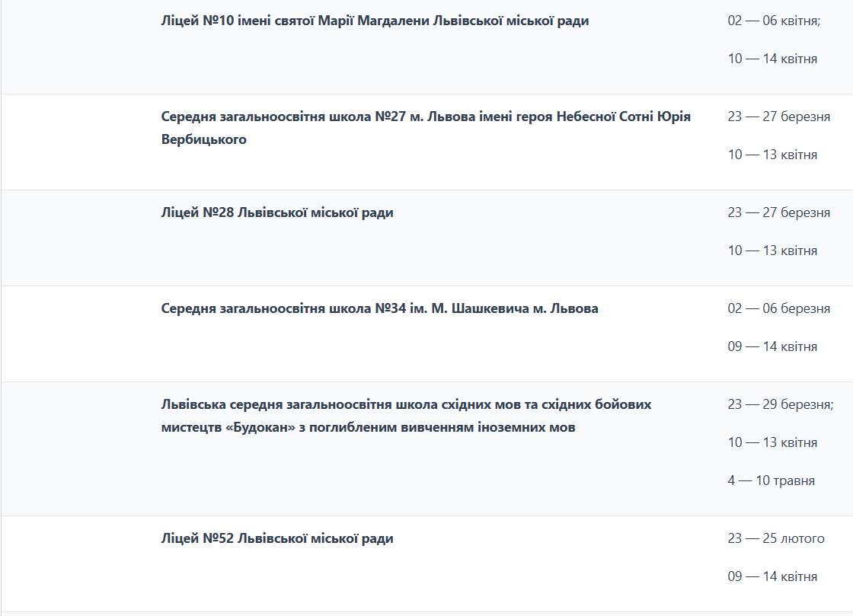Select the школа №27 Юрія Вербицького name

(x=426, y=128)
